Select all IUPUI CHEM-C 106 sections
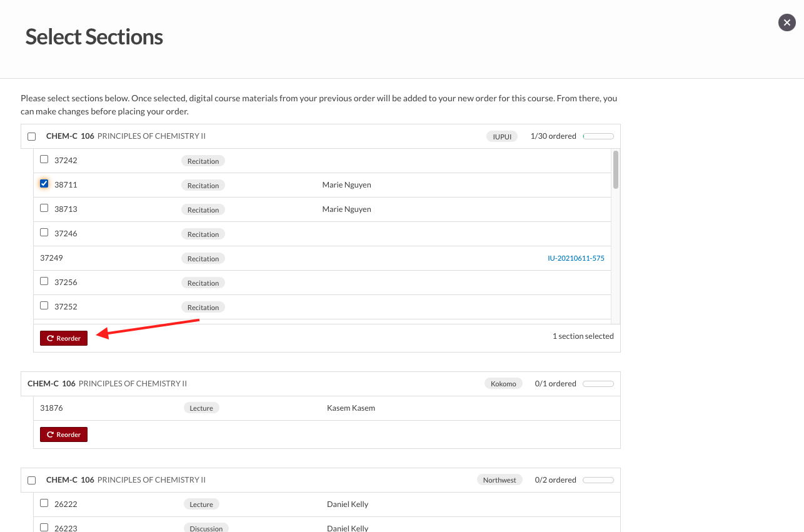 coord(32,136)
